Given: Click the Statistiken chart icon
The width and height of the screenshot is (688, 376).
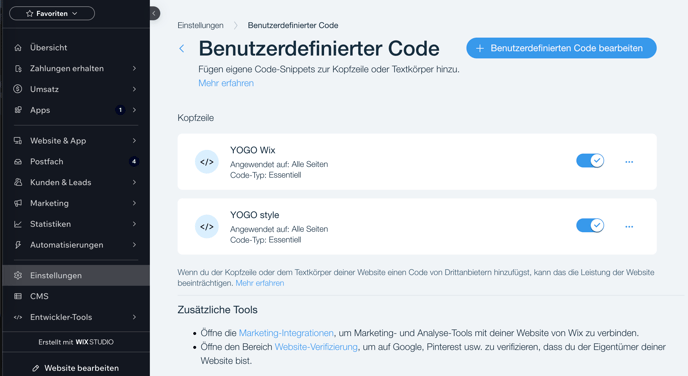Looking at the screenshot, I should pos(18,224).
